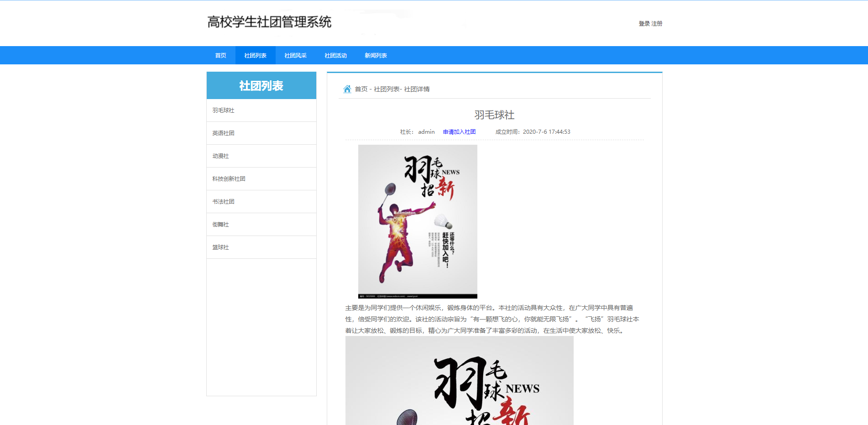Image resolution: width=868 pixels, height=425 pixels.
Task: Open the 社团活动 navigation tab
Action: tap(336, 55)
